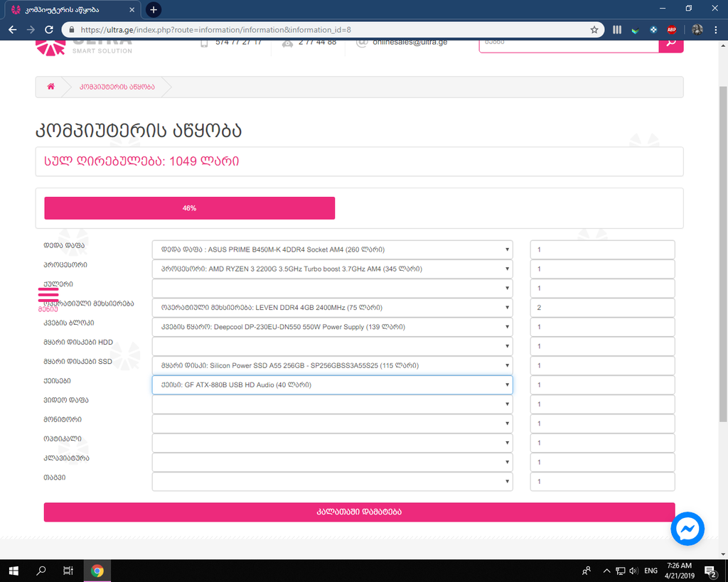The width and height of the screenshot is (728, 582).
Task: Open the empty optical drive dropdown
Action: [x=333, y=443]
